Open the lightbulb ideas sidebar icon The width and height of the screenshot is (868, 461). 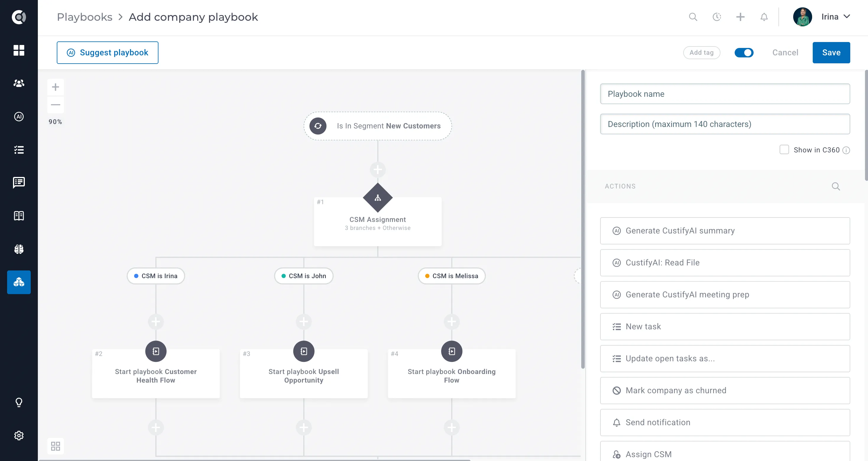click(19, 402)
